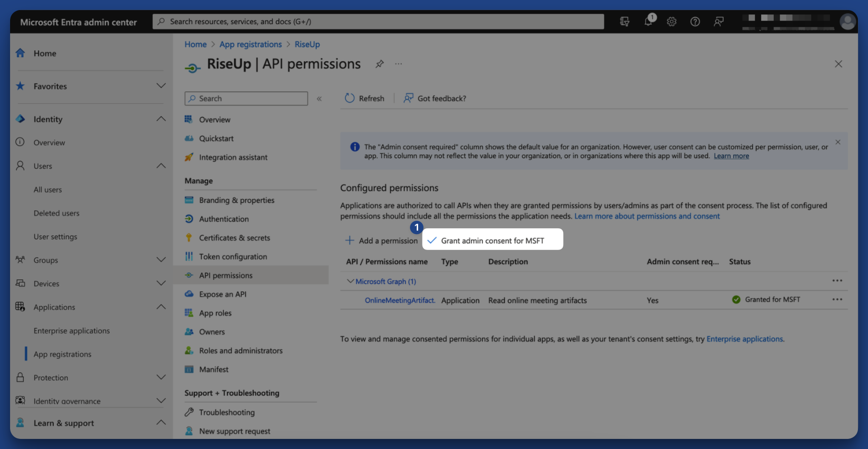The width and height of the screenshot is (868, 449).
Task: Collapse the Favorites section
Action: [161, 86]
